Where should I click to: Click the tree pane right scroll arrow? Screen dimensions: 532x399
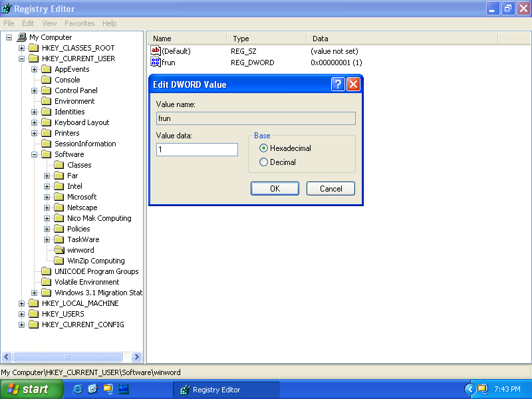[x=136, y=356]
